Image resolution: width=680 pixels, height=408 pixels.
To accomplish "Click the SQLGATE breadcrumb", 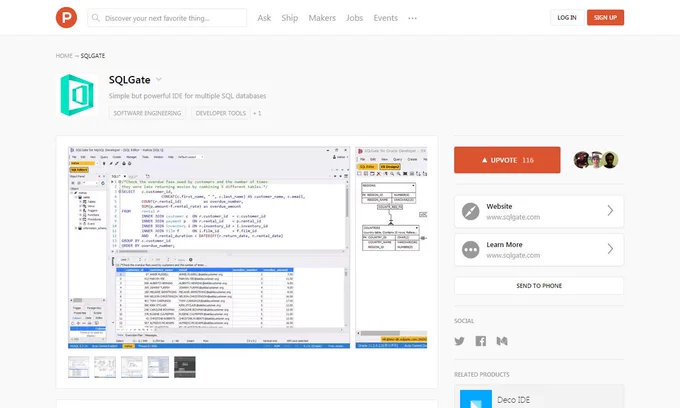I will click(93, 55).
